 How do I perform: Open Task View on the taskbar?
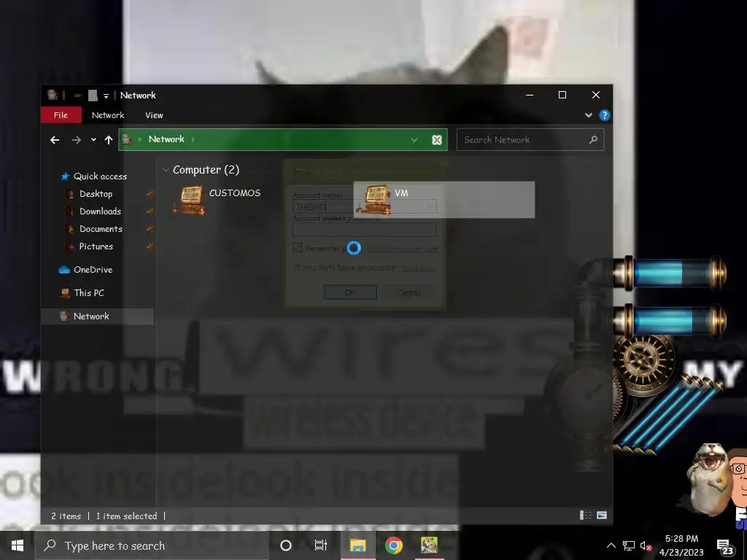(x=321, y=545)
